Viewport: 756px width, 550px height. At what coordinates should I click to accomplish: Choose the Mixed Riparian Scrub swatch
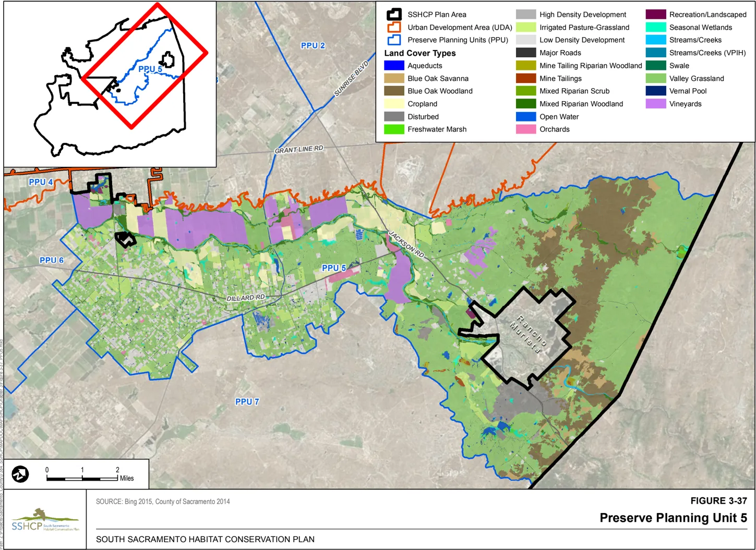(x=526, y=91)
